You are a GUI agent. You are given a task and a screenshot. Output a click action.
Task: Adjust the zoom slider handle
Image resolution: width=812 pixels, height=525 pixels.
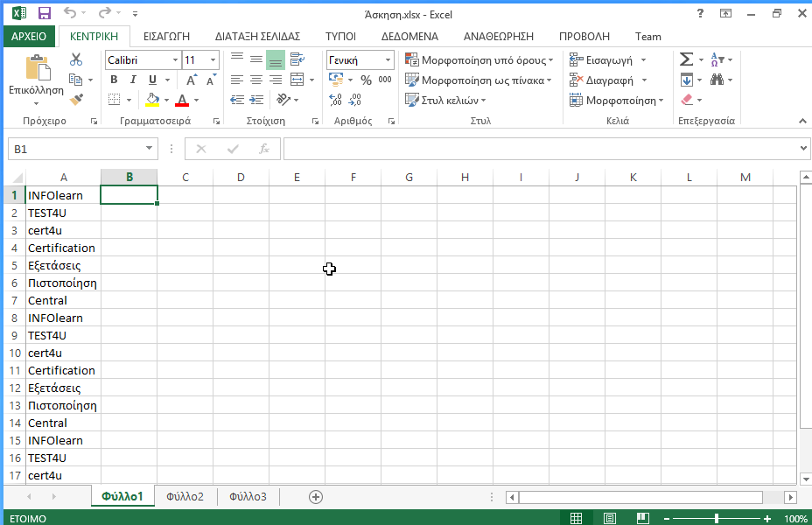tap(717, 518)
